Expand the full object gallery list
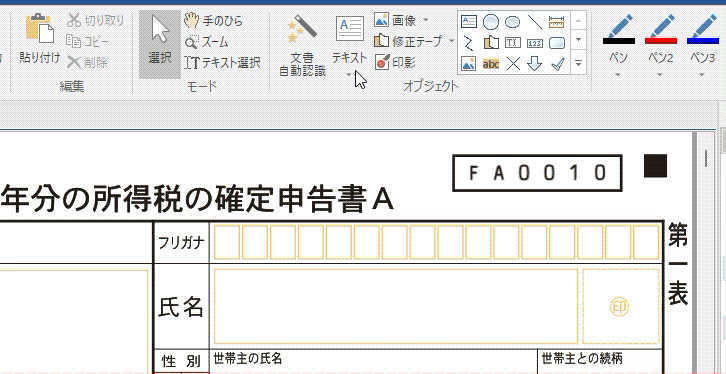Screen dimensions: 726x374 point(579,63)
